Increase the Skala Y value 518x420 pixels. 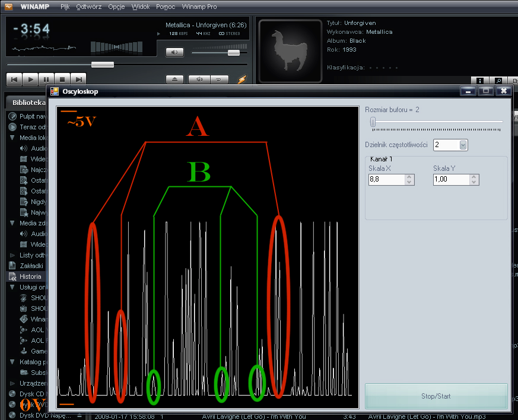(x=474, y=177)
